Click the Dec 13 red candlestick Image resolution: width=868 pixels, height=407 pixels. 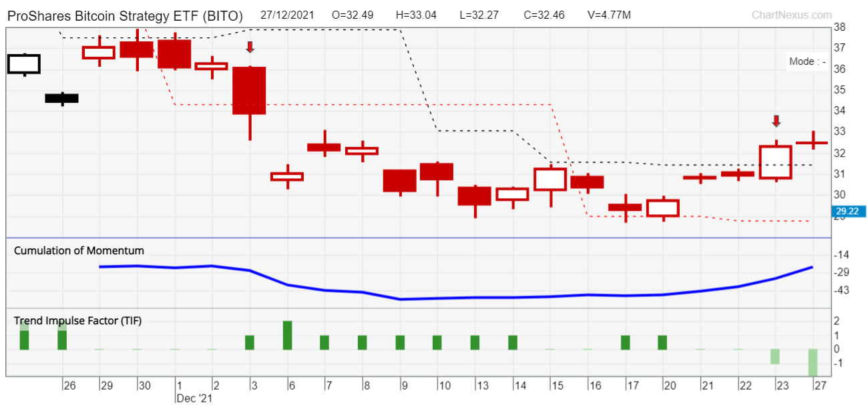[475, 196]
